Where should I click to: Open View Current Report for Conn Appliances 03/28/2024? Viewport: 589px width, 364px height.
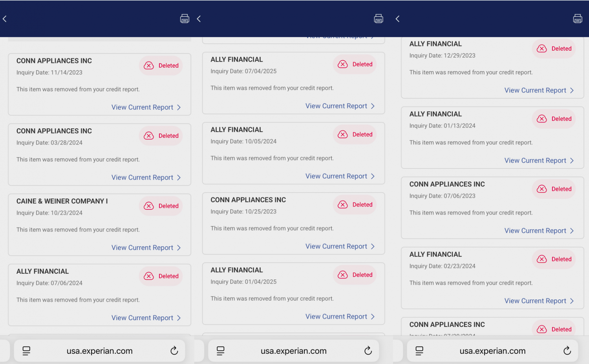pos(142,177)
